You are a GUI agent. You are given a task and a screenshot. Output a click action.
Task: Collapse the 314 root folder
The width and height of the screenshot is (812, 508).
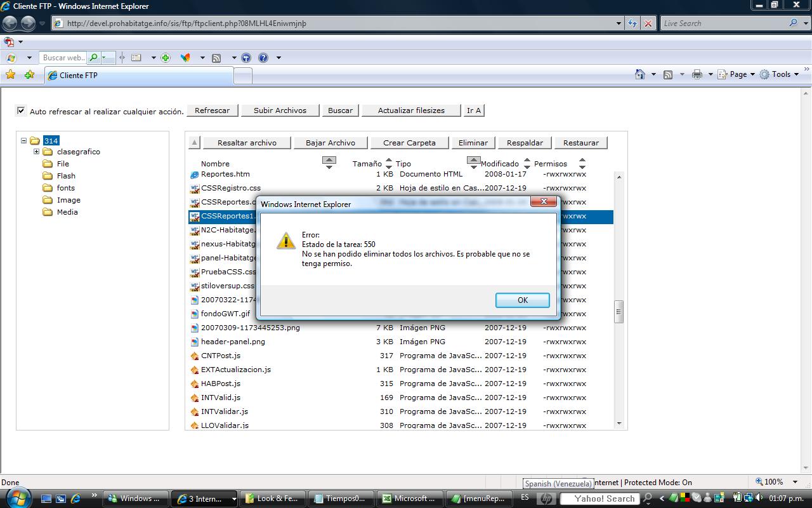[23, 140]
